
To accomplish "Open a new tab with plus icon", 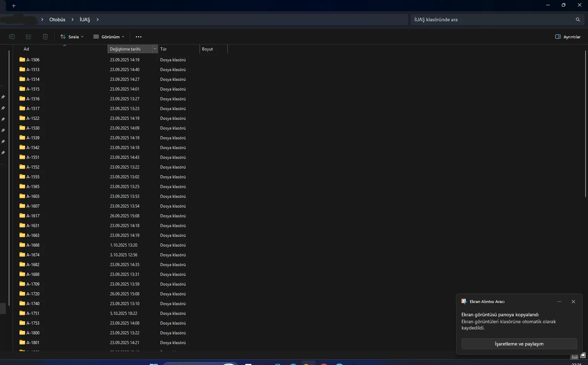I will pos(14,6).
